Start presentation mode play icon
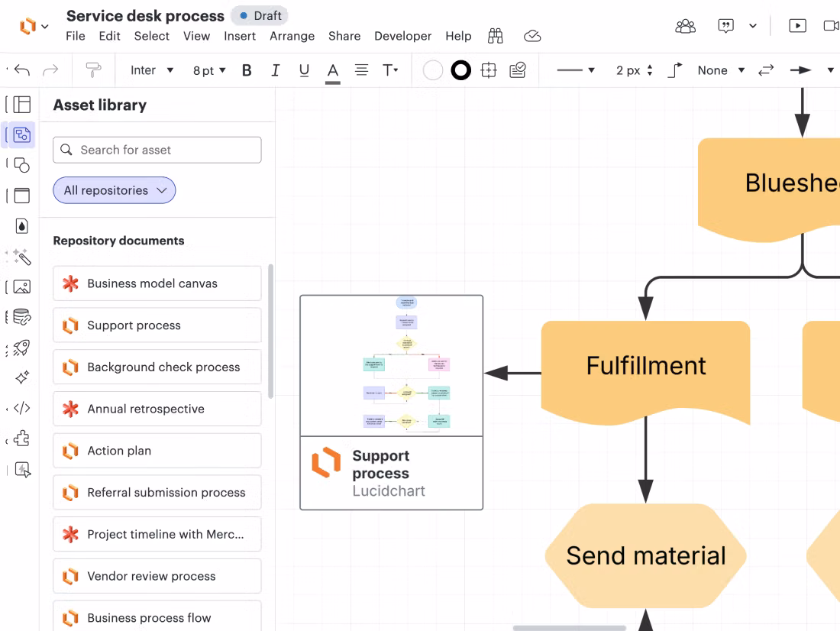 tap(797, 26)
